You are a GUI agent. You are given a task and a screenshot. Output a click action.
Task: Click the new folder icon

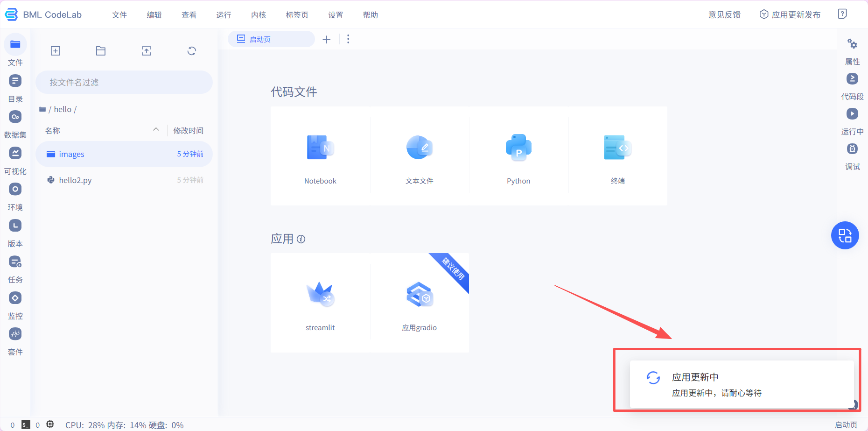(x=101, y=51)
